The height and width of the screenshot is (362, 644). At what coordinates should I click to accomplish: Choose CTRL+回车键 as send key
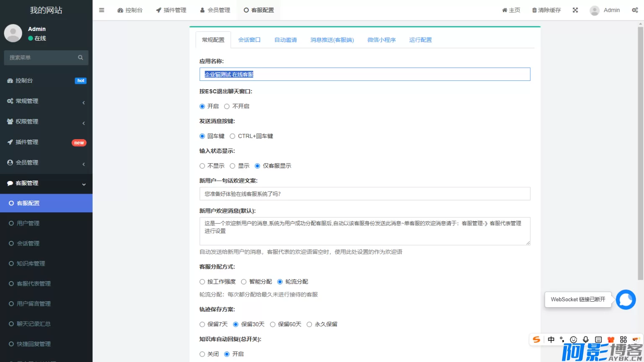232,136
